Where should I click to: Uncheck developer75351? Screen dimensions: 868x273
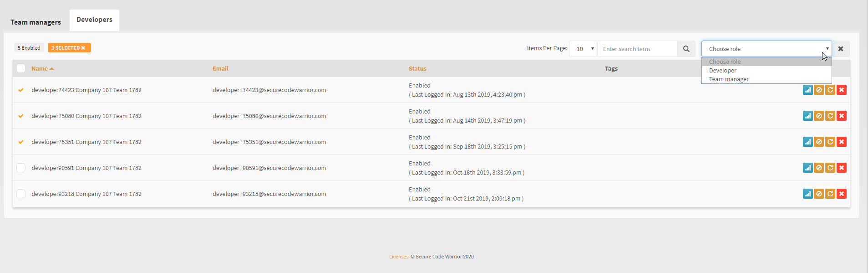(x=21, y=142)
